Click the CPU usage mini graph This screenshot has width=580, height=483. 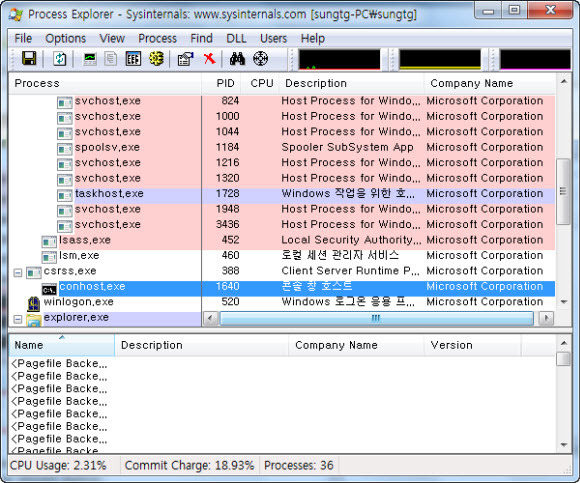[339, 60]
